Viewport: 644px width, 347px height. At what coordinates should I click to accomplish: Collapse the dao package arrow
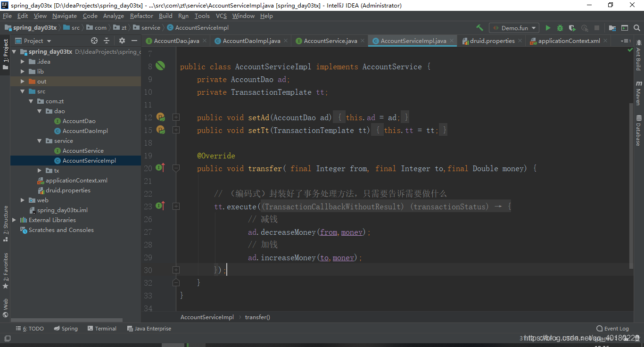[40, 111]
